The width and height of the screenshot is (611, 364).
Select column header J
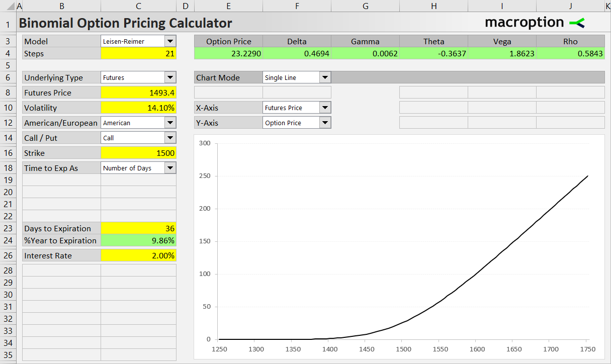570,6
